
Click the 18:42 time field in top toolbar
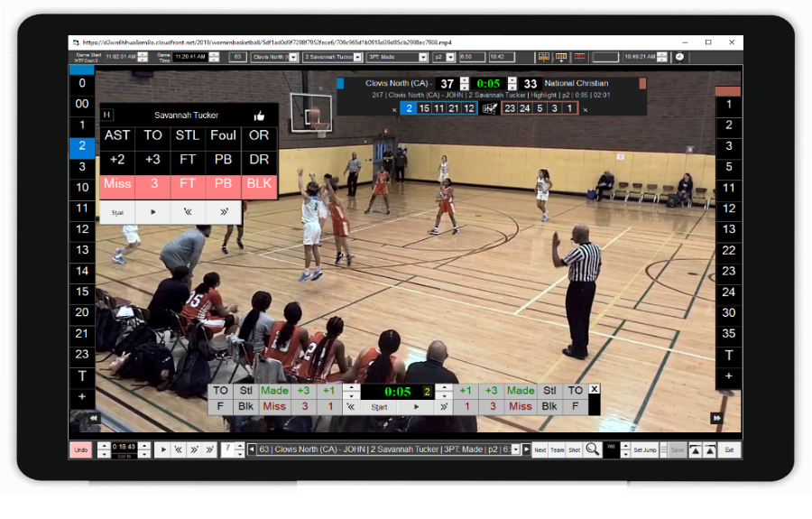(x=502, y=57)
